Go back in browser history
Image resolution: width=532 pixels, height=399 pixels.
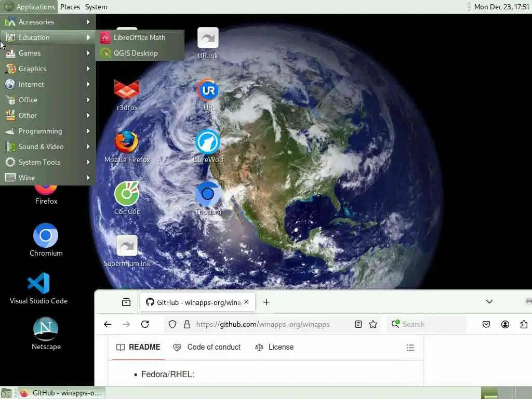[108, 324]
